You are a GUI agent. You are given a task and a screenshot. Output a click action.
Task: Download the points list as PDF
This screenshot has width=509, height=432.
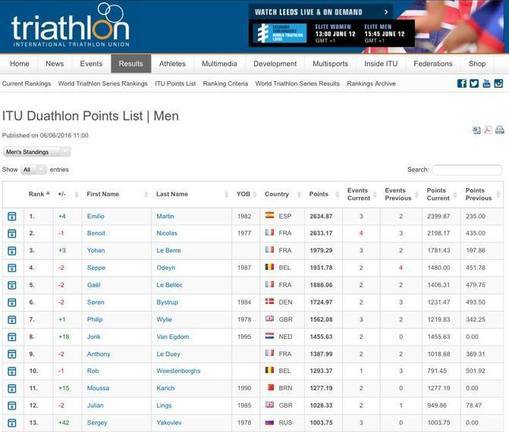tap(488, 130)
